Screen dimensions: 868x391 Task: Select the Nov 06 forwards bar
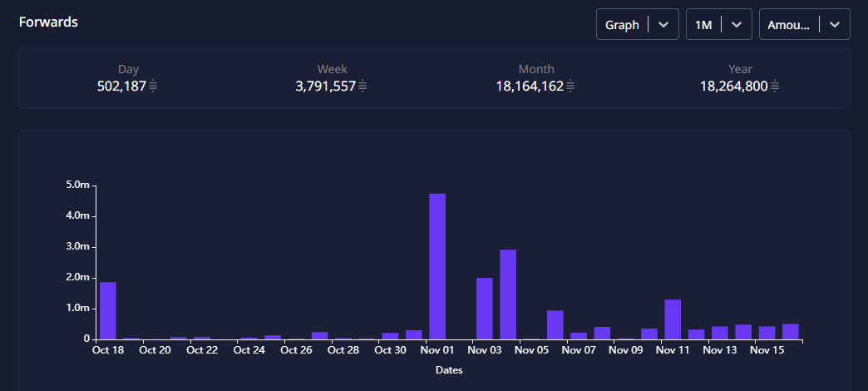point(555,324)
